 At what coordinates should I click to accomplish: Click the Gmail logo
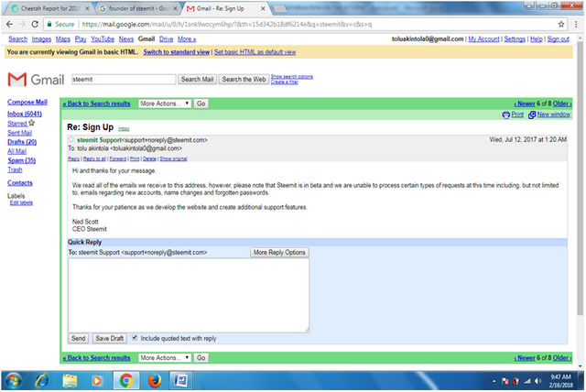pyautogui.click(x=36, y=79)
